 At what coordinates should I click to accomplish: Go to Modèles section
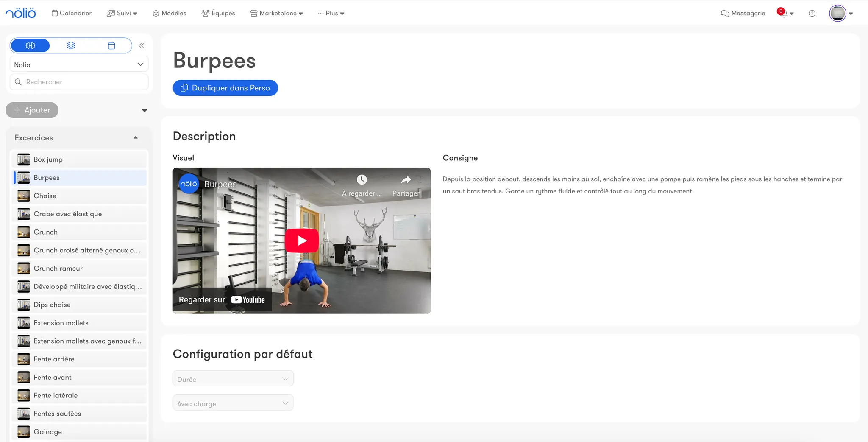169,13
